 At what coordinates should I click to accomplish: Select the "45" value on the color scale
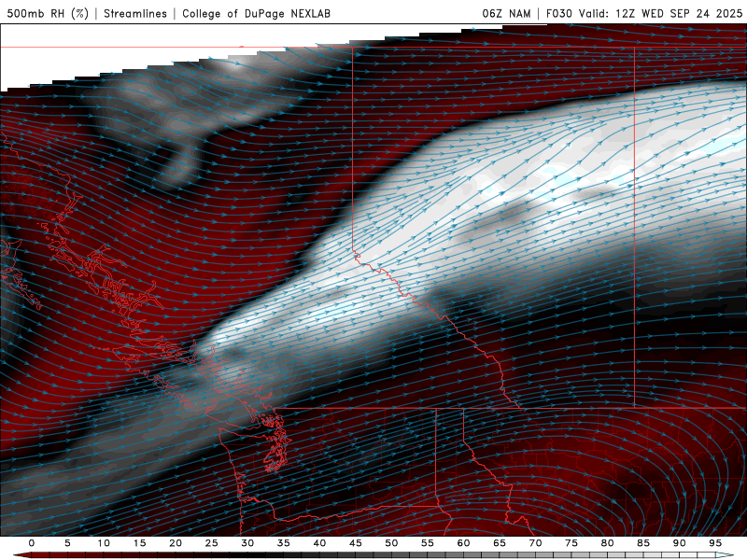[x=356, y=543]
